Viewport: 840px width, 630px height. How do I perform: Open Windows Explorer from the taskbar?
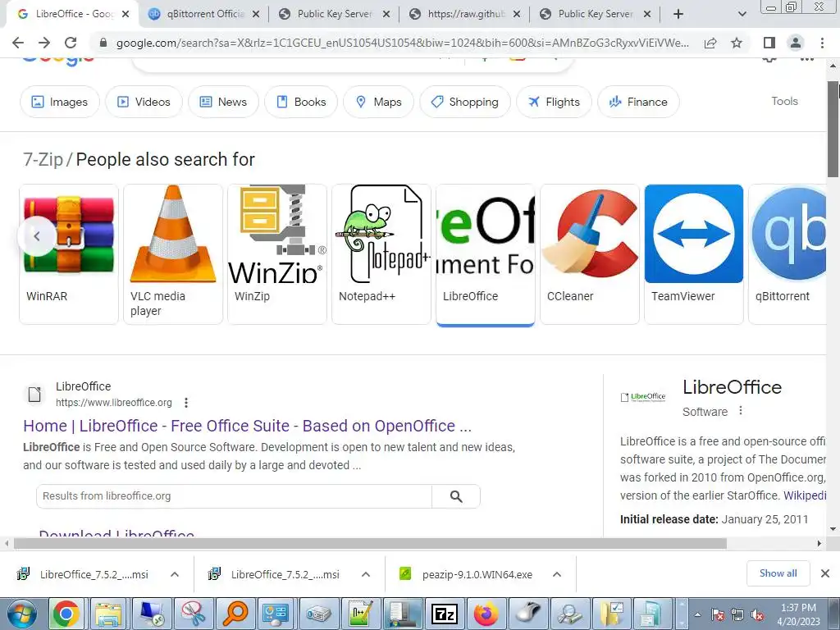pos(107,614)
